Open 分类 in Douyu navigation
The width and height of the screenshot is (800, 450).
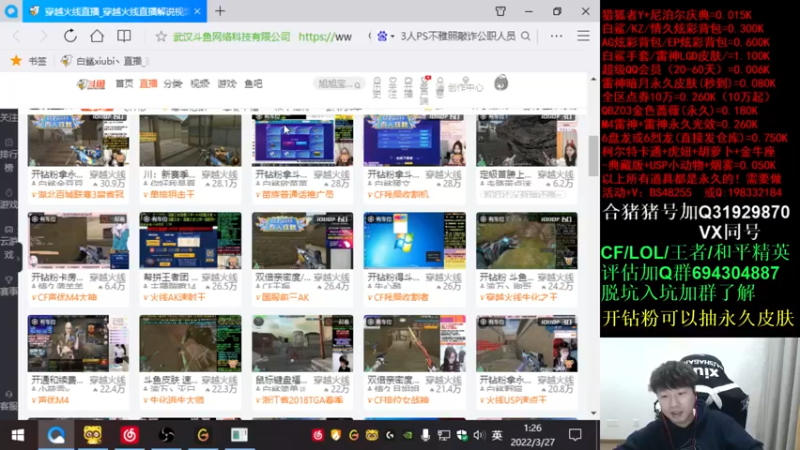(173, 84)
